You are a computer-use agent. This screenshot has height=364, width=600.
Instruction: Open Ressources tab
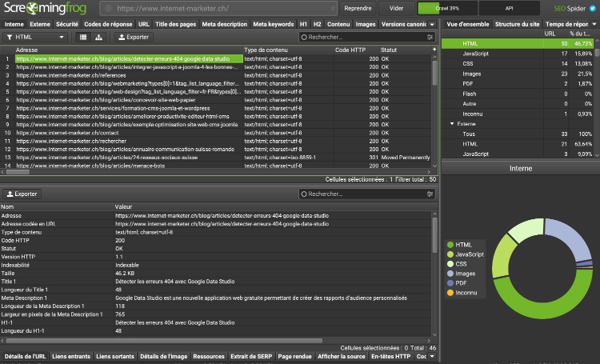(x=209, y=356)
